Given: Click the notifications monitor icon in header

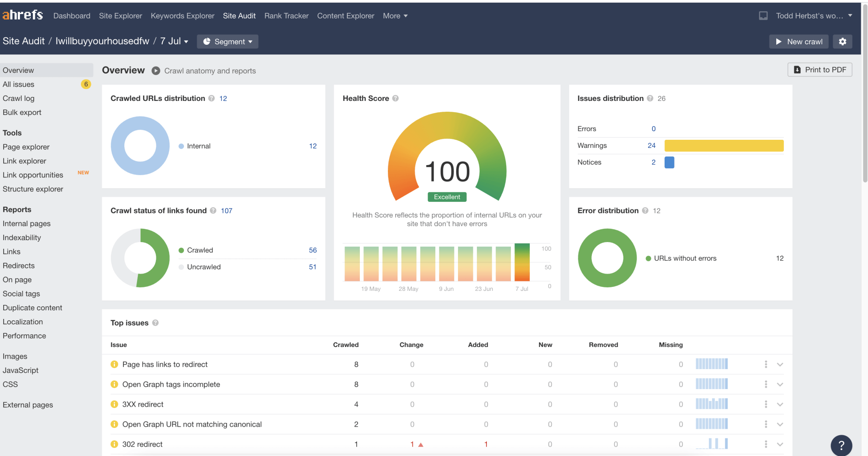Looking at the screenshot, I should coord(763,16).
